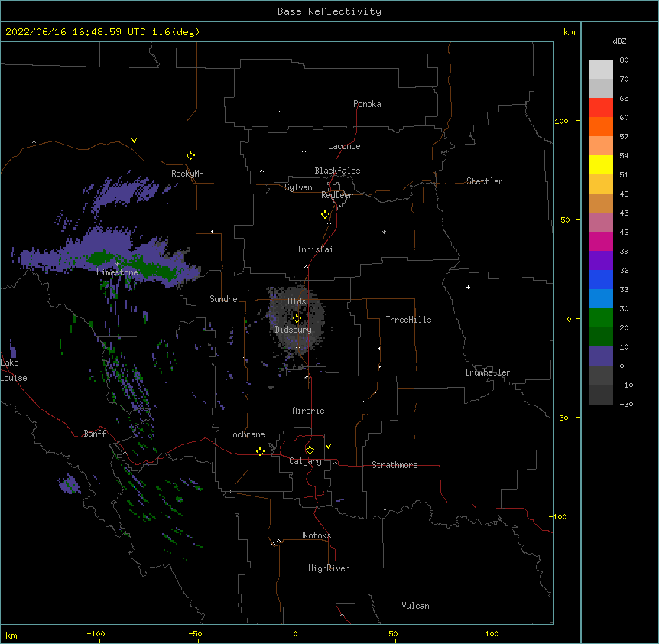
Task: Click the Vulcan town label
Action: point(415,606)
